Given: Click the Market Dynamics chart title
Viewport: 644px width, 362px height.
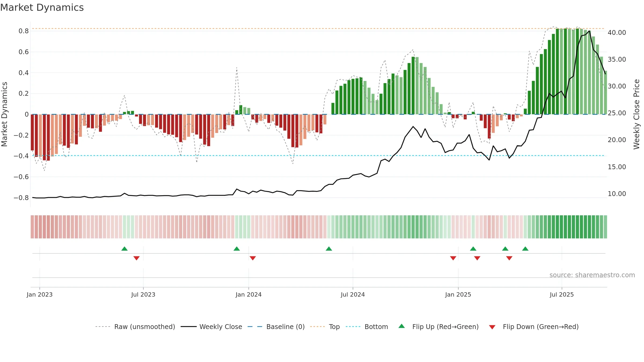Looking at the screenshot, I should [42, 8].
